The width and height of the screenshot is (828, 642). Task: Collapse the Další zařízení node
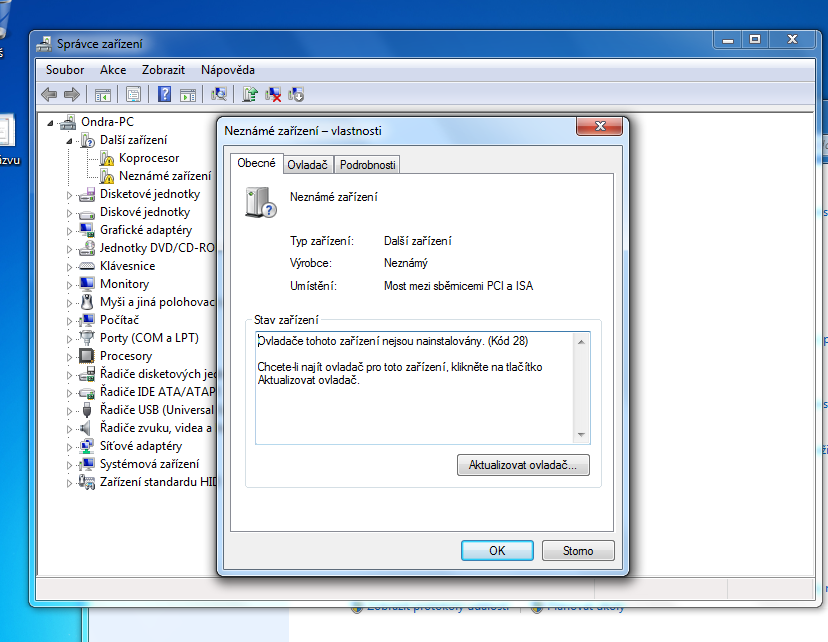(69, 141)
